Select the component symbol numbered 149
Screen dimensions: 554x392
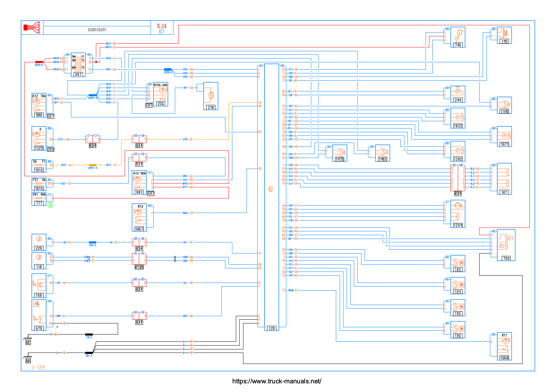pos(504,35)
